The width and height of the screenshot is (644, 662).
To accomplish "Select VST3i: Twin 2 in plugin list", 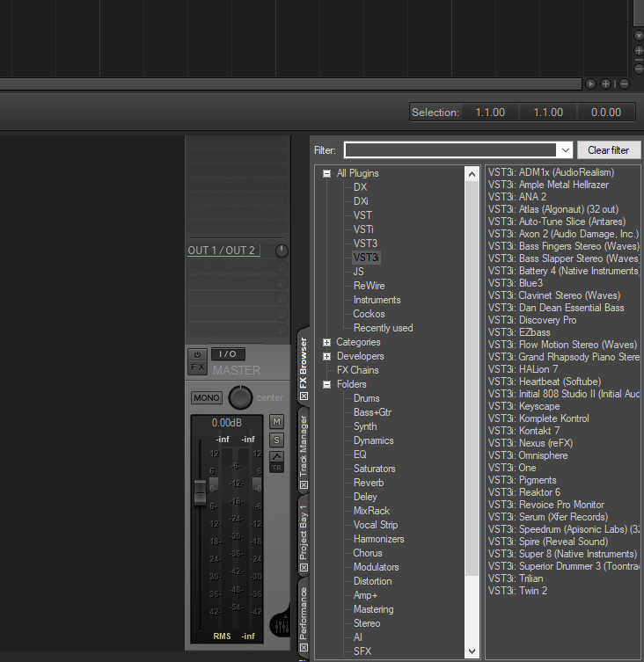I will coord(517,591).
